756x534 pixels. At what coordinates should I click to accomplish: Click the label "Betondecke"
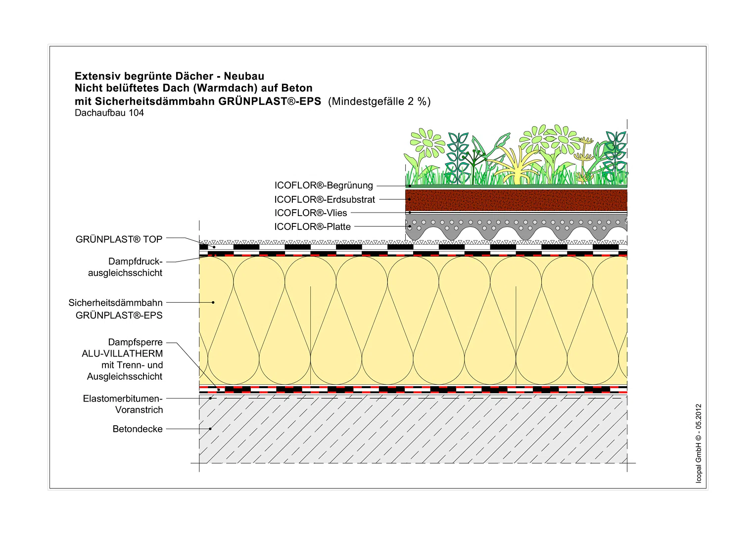point(138,429)
